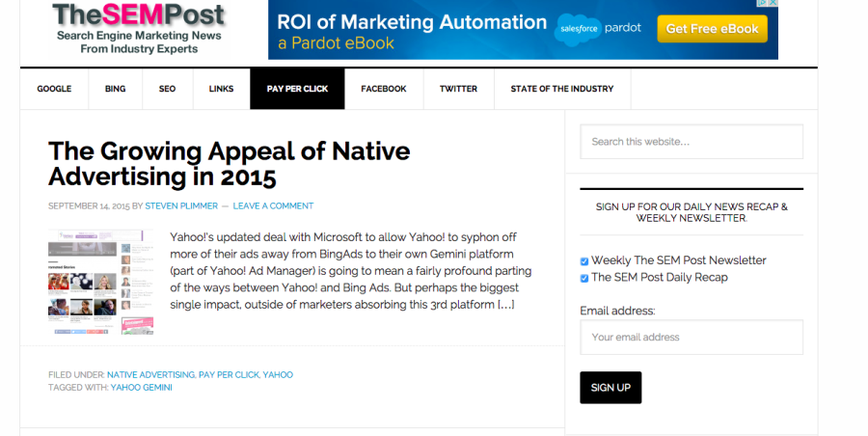Click the black Sign Up button
This screenshot has height=436, width=868.
610,387
